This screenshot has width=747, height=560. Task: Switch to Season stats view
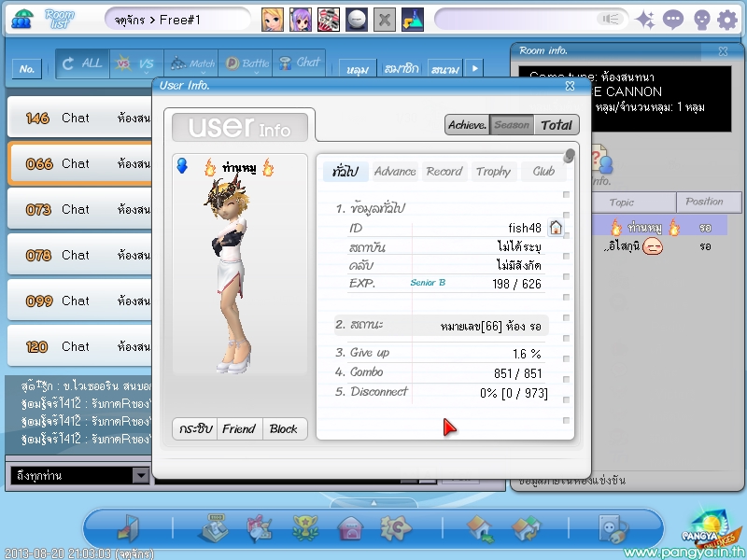[512, 125]
